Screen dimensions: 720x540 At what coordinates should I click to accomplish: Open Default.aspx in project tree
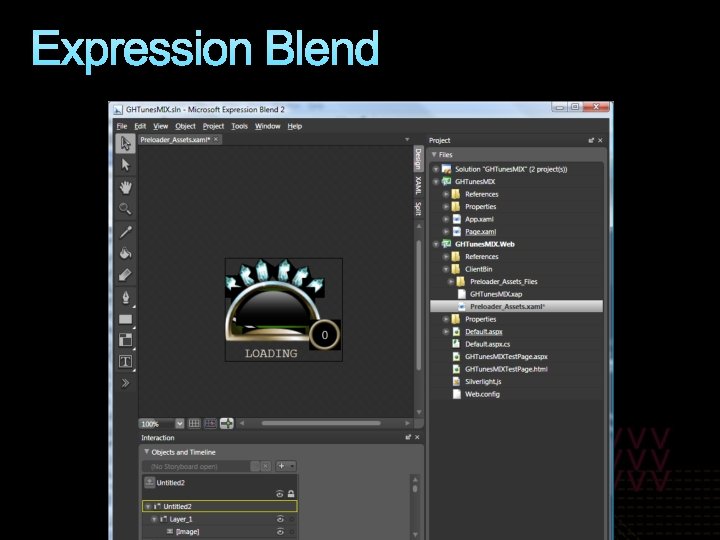click(484, 332)
